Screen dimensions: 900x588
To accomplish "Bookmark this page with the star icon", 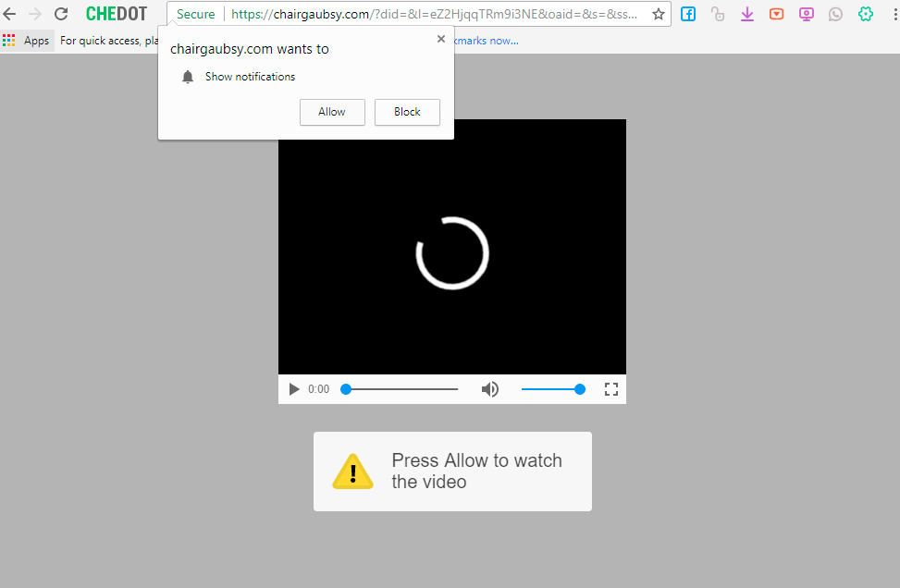I will click(x=659, y=14).
